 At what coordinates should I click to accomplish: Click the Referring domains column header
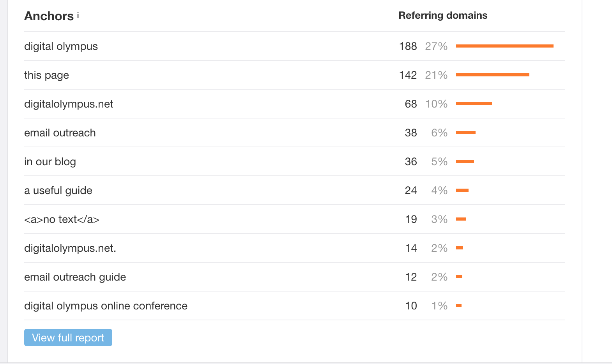(443, 15)
